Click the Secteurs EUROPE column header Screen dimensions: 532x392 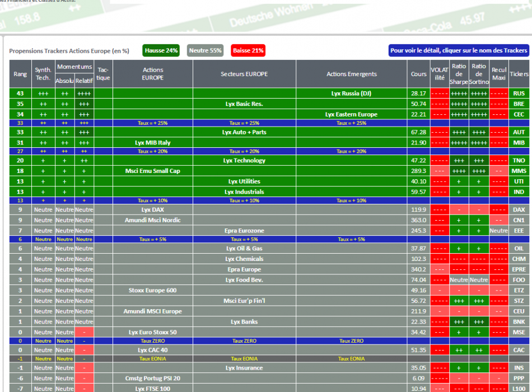244,74
